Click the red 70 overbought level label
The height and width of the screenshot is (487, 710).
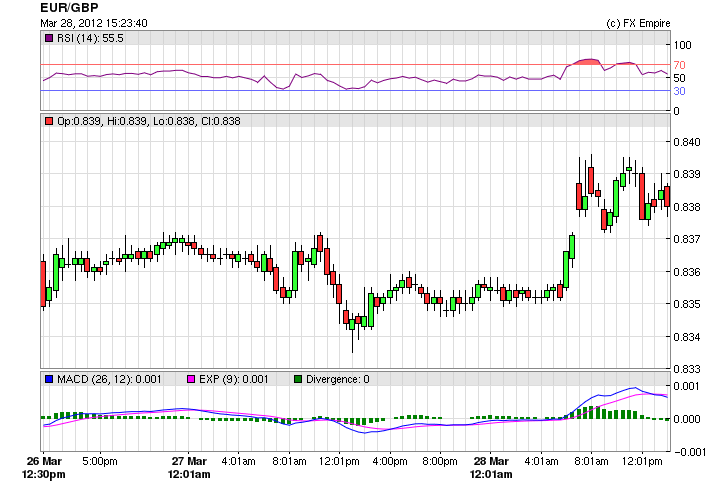click(x=679, y=65)
